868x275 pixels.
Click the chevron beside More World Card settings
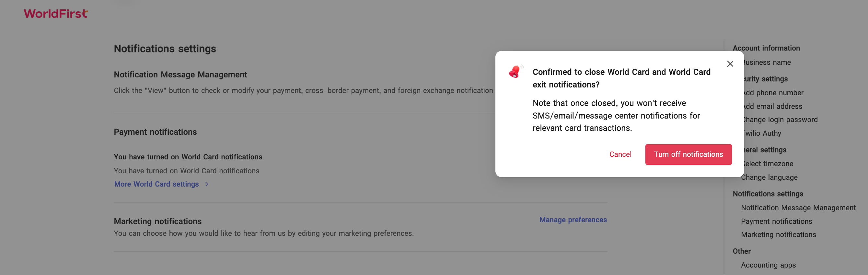pyautogui.click(x=207, y=184)
